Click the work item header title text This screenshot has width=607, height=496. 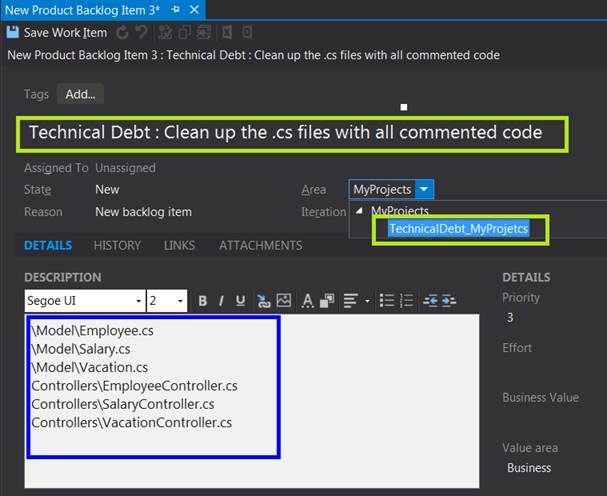coord(254,55)
